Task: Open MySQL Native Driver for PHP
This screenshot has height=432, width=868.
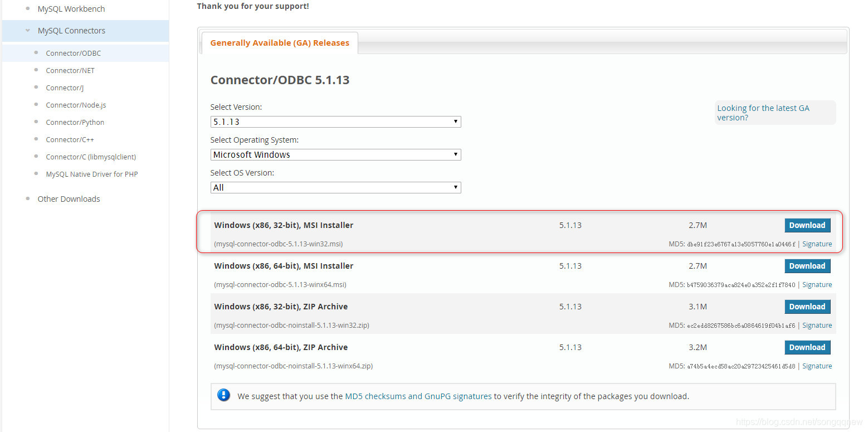Action: click(92, 174)
